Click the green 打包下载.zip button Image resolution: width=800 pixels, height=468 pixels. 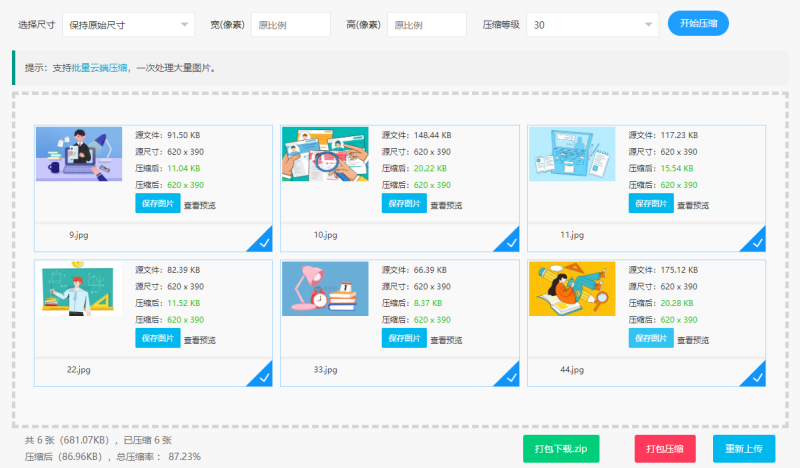[x=561, y=449]
